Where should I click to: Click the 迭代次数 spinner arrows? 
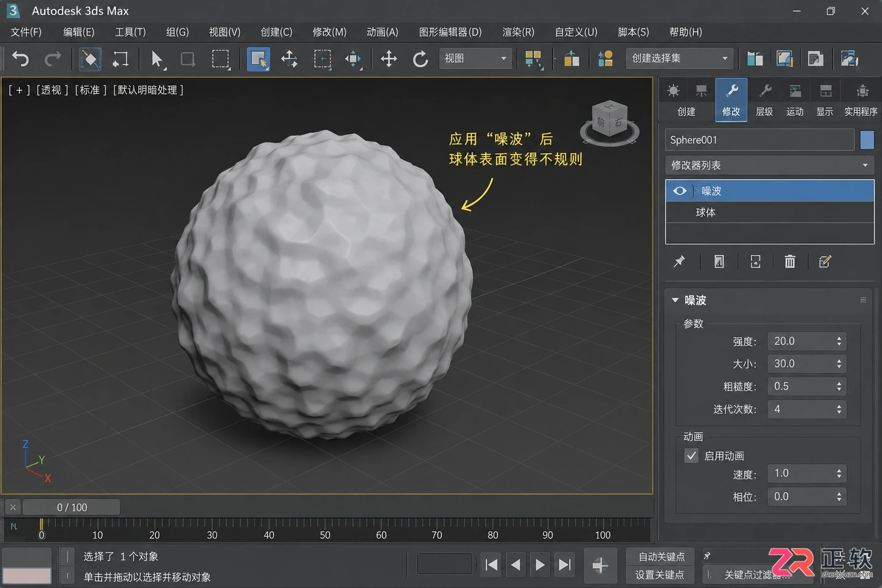coord(839,409)
